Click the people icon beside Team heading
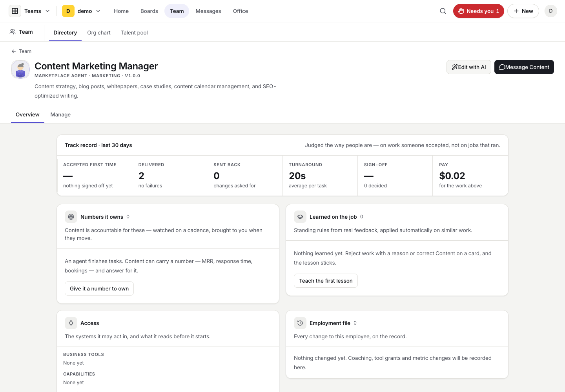 13,32
